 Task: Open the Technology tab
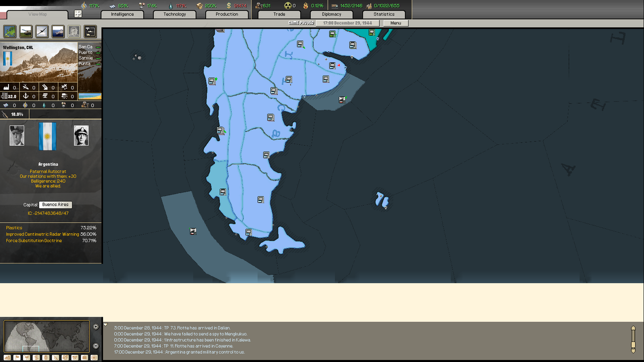coord(175,14)
